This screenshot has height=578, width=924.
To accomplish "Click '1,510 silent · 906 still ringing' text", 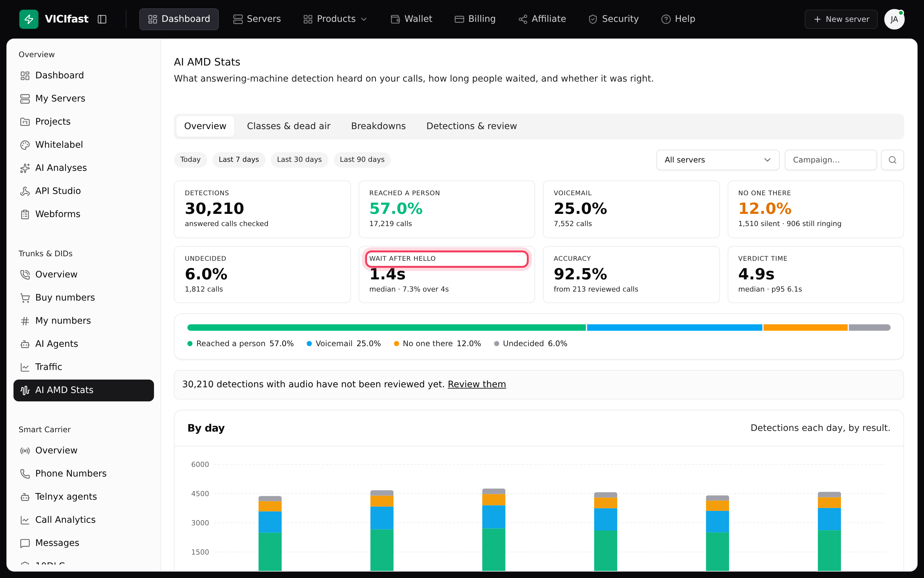I will [790, 223].
